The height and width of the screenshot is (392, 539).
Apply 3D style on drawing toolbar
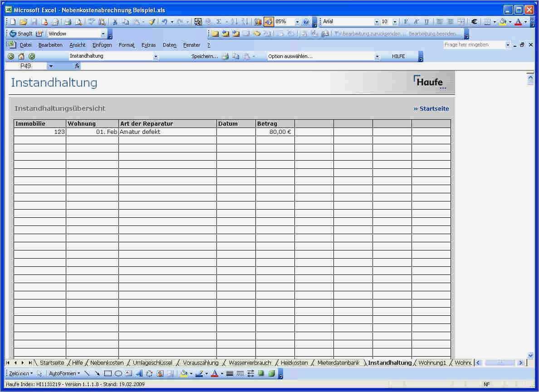click(x=272, y=373)
